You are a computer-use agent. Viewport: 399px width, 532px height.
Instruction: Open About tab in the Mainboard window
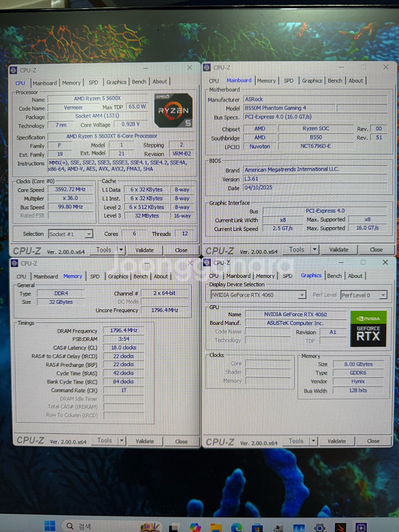click(x=355, y=81)
